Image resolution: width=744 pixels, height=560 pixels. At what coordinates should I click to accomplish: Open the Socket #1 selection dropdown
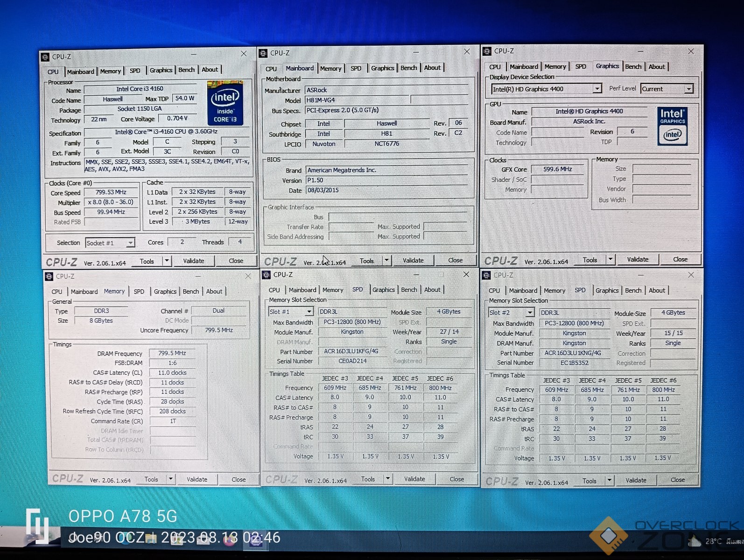pyautogui.click(x=110, y=243)
